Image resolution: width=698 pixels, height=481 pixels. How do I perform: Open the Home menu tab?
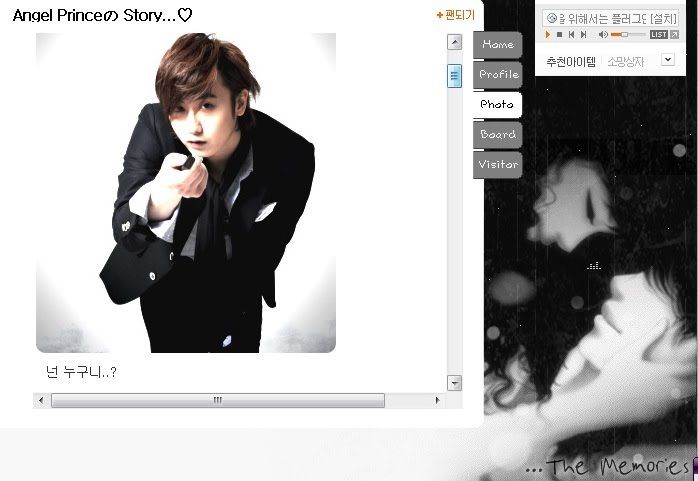click(x=497, y=45)
